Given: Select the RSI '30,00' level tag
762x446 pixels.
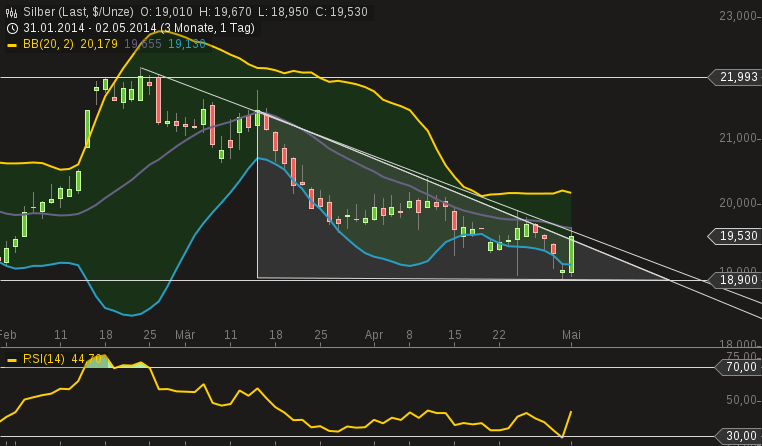Looking at the screenshot, I should pos(738,436).
